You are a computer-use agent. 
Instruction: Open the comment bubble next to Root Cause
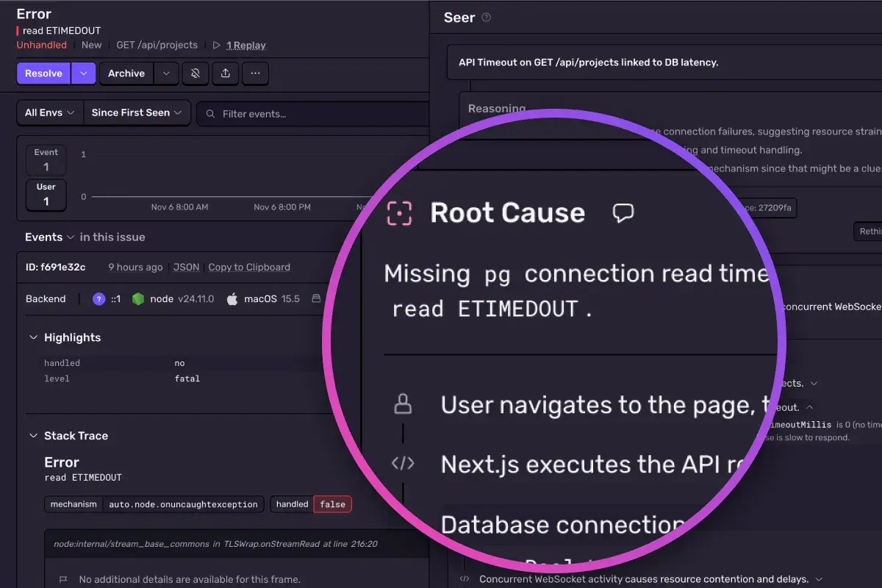pyautogui.click(x=623, y=212)
